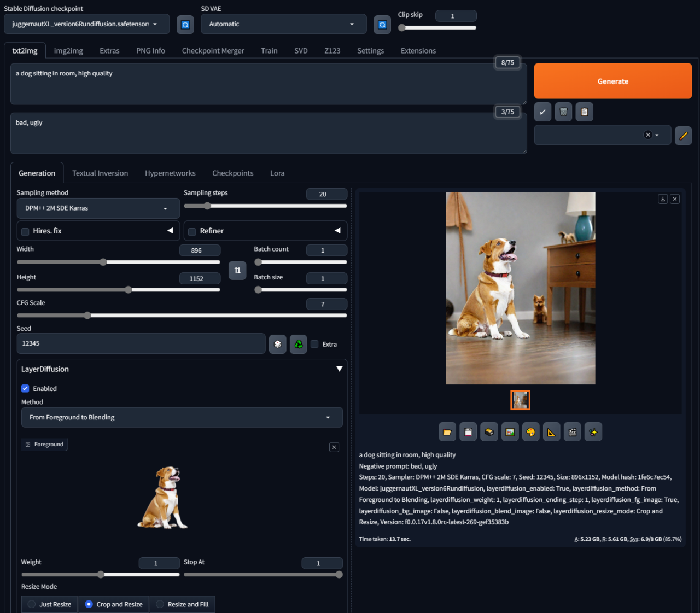Switch to the img2img tab
700x613 pixels.
(68, 51)
